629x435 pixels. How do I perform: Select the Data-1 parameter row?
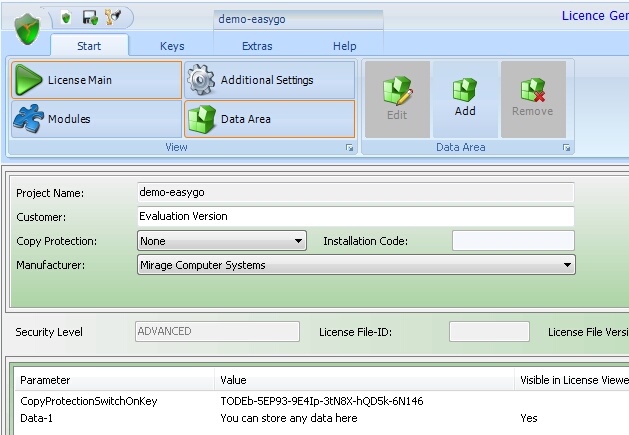pos(40,418)
